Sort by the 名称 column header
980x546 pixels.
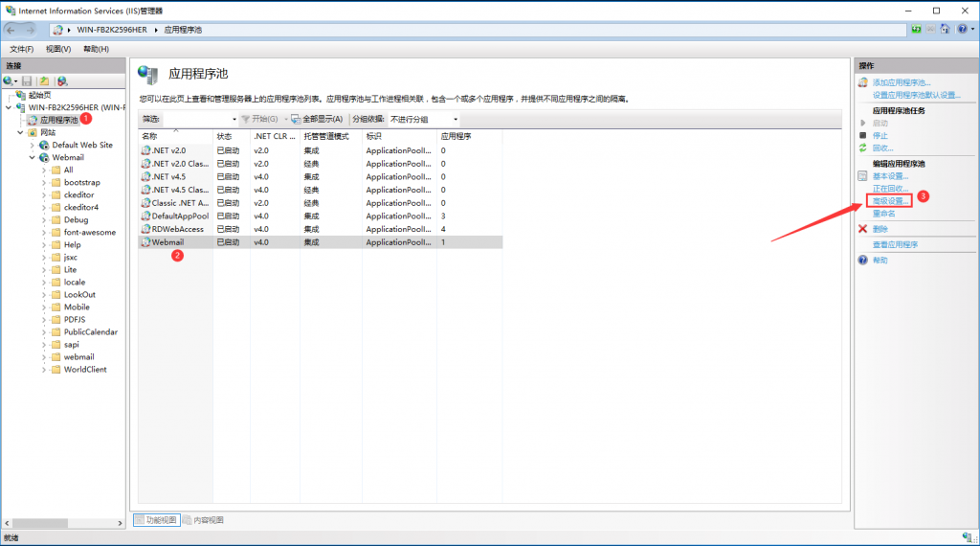[176, 136]
